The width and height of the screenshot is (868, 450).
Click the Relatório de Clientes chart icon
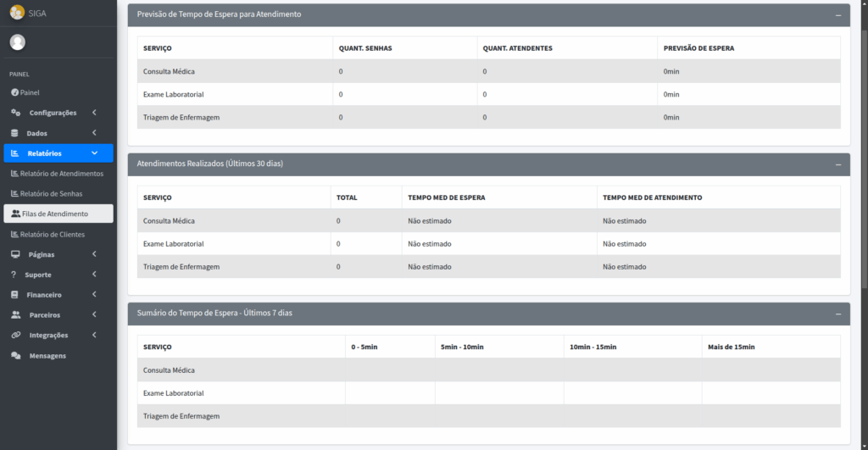click(x=14, y=234)
